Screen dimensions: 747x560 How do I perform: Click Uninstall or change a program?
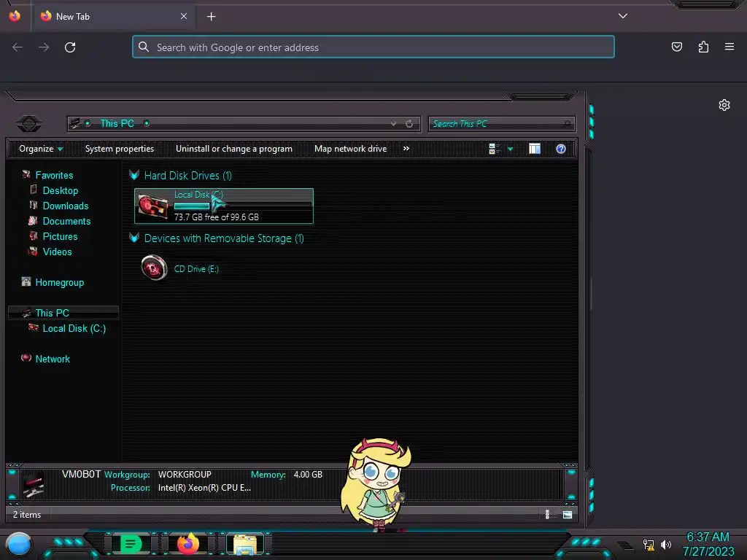234,149
